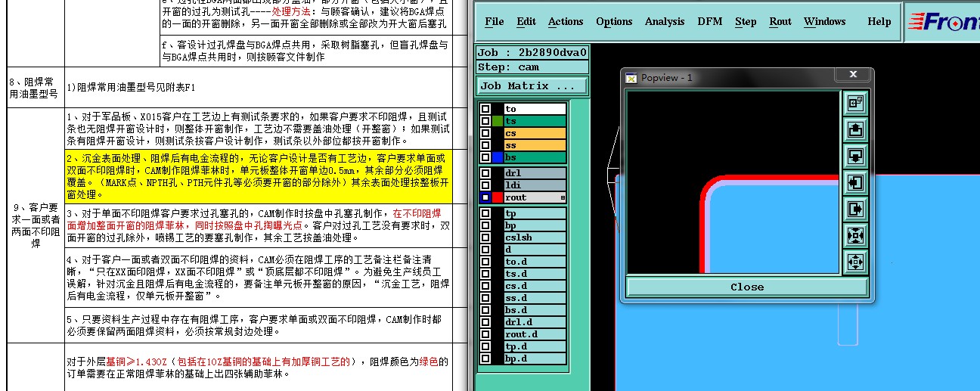980x391 pixels.
Task: Toggle the checkbox for layer ldi
Action: click(x=485, y=185)
